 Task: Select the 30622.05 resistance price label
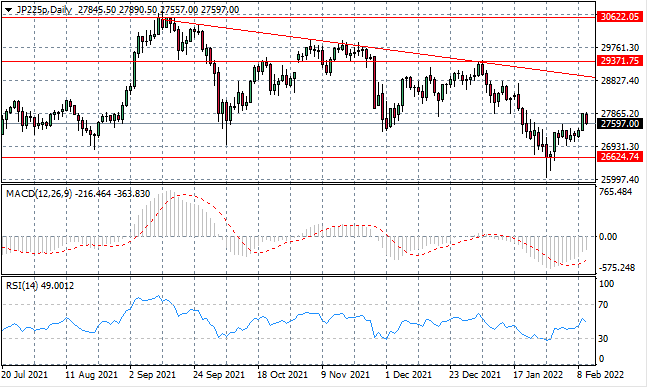(620, 17)
